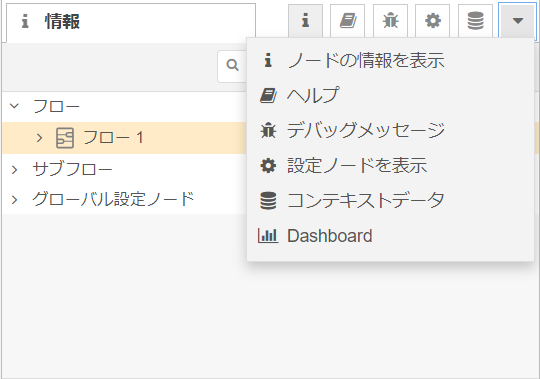This screenshot has height=379, width=540.
Task: Choose ヘルプ from the menu
Action: pos(390,95)
